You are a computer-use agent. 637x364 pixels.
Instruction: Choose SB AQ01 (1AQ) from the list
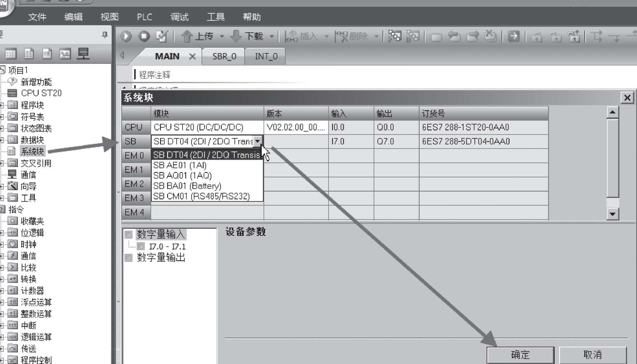pyautogui.click(x=207, y=175)
